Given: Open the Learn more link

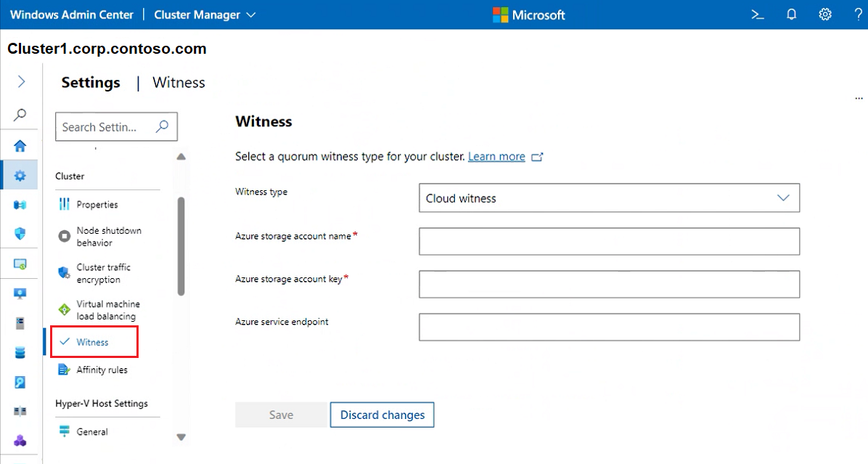Looking at the screenshot, I should tap(496, 157).
